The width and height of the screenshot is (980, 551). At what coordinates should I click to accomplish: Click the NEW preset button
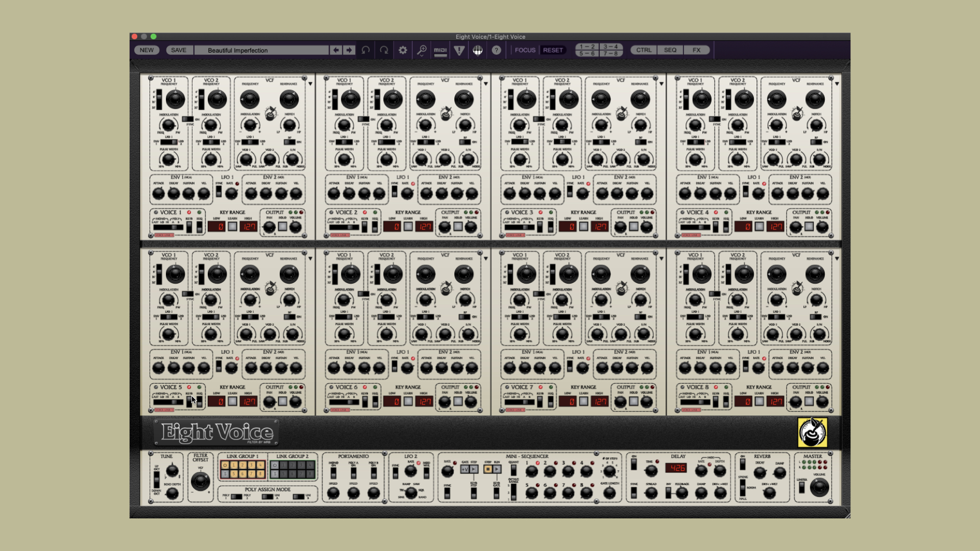(146, 50)
